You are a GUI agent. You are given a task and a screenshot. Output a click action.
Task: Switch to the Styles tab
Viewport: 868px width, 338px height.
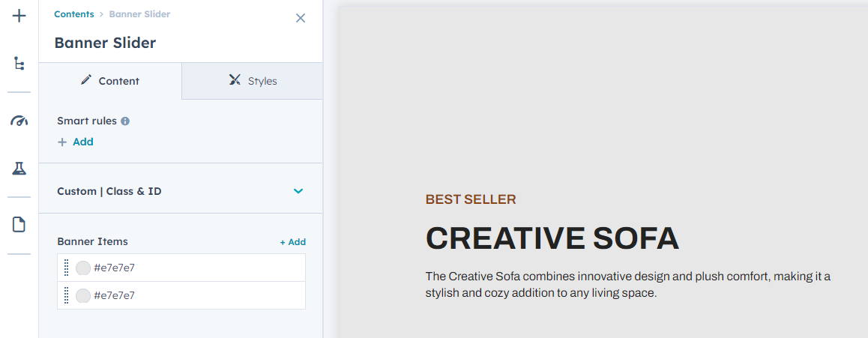(x=253, y=81)
